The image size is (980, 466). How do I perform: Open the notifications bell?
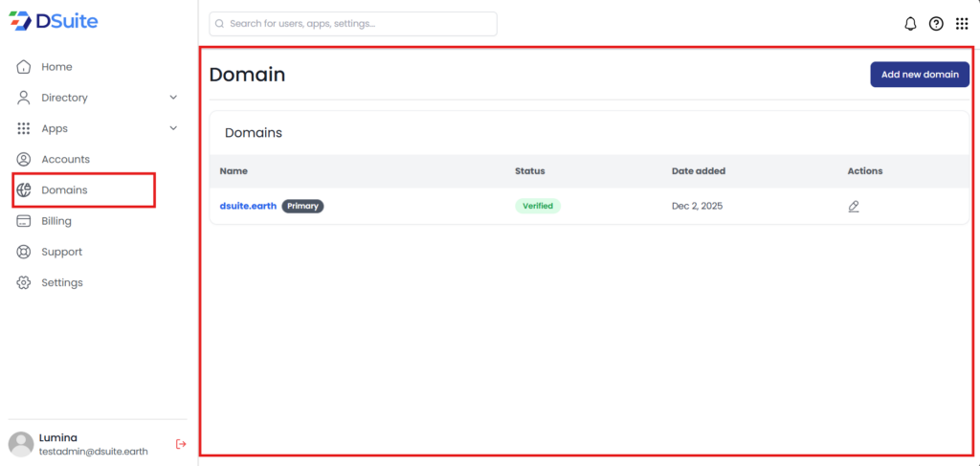(x=910, y=24)
